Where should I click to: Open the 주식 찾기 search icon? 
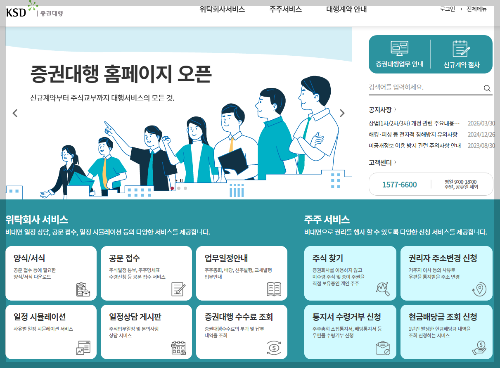tap(383, 289)
